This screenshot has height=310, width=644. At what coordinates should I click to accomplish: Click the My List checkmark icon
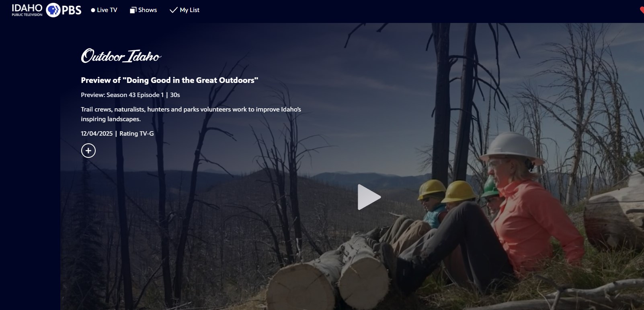[x=173, y=10]
